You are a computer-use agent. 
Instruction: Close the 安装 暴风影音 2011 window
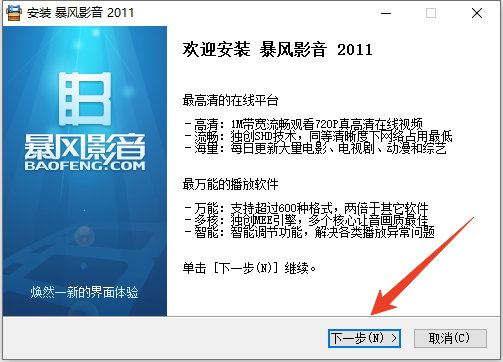[477, 13]
